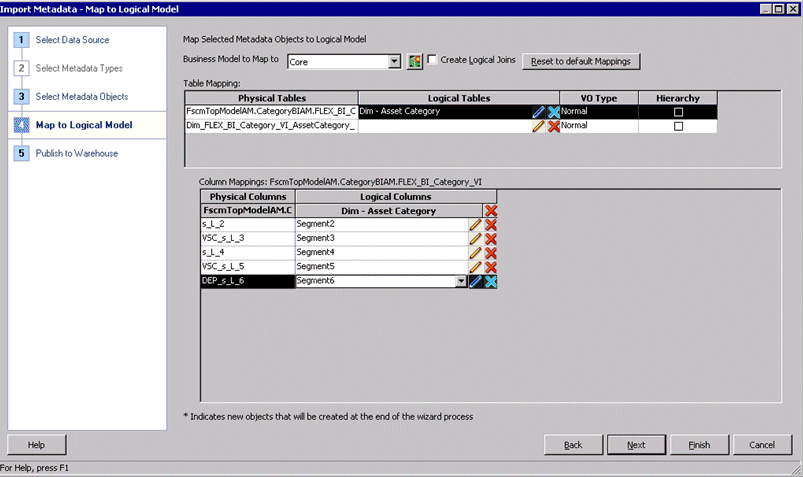
Task: Click the business model icon next to Core dropdown
Action: 414,61
